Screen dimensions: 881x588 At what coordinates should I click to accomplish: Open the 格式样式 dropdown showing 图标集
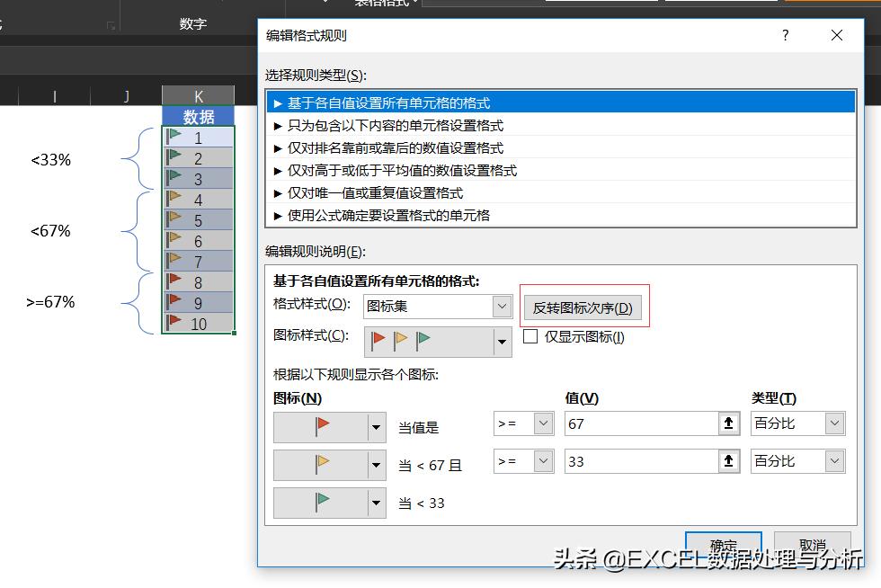501,307
